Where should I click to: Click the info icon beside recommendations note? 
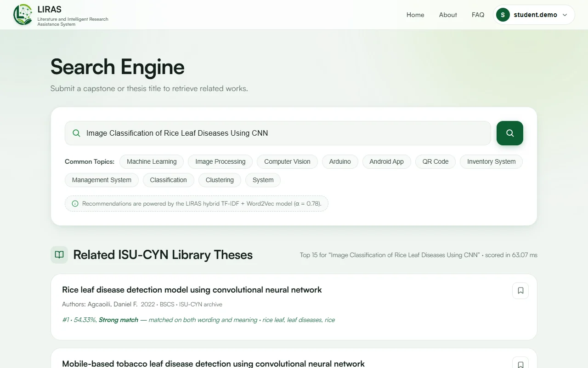click(75, 203)
